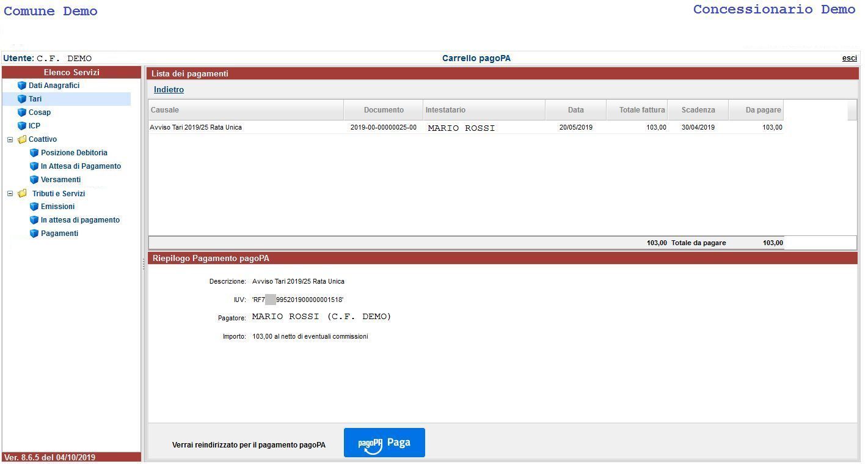Click the date 20/05/2019 cell
This screenshot has height=464, width=868.
576,127
